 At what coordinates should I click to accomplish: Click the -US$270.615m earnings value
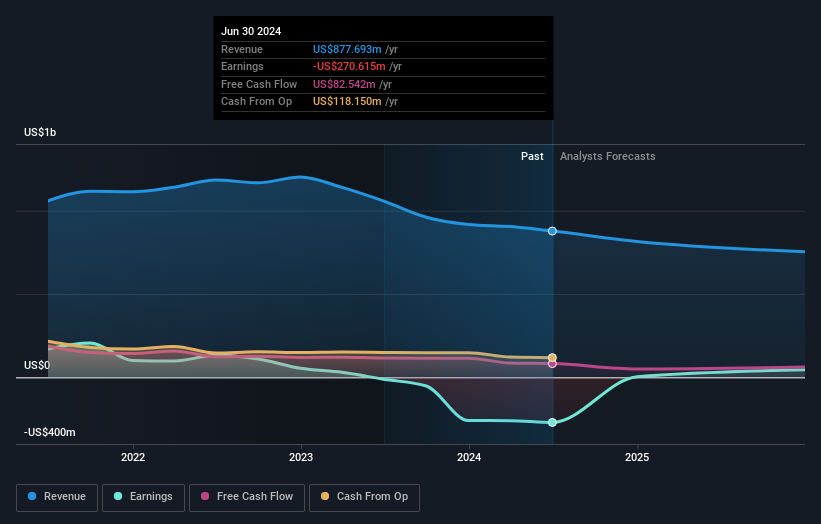click(349, 66)
